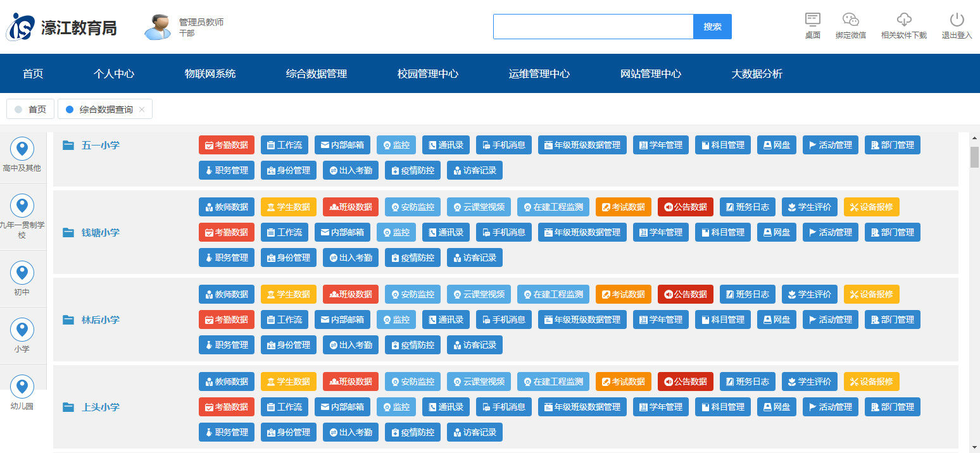The height and width of the screenshot is (453, 980).
Task: Open the 桌面 desktop icon
Action: 813,20
